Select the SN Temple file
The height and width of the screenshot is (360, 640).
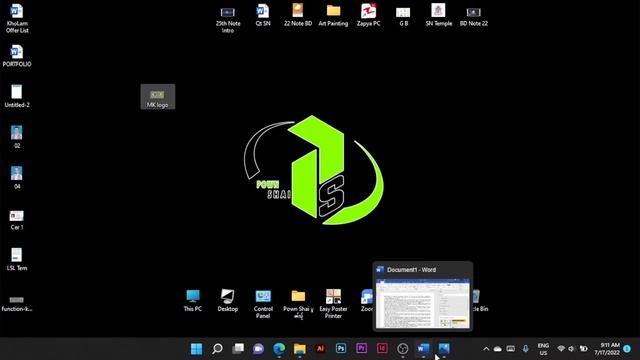pos(439,15)
